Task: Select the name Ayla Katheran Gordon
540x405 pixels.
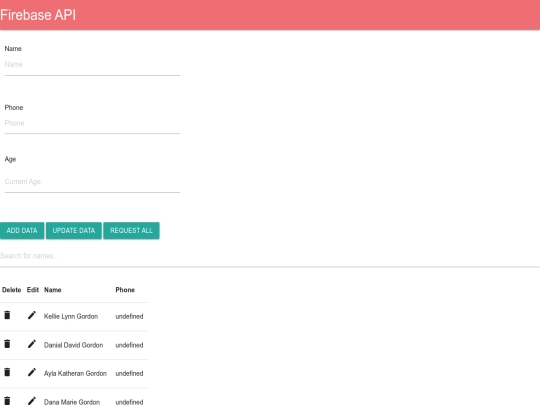Action: (x=75, y=373)
